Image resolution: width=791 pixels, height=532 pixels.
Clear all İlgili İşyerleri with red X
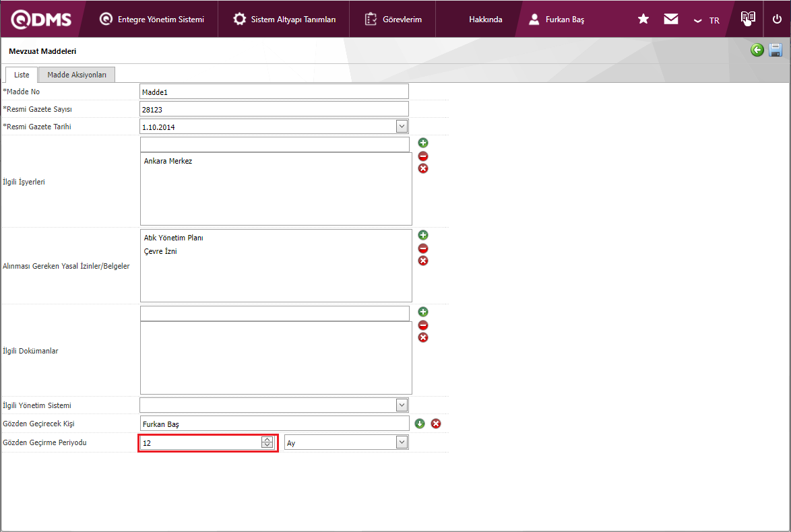423,168
